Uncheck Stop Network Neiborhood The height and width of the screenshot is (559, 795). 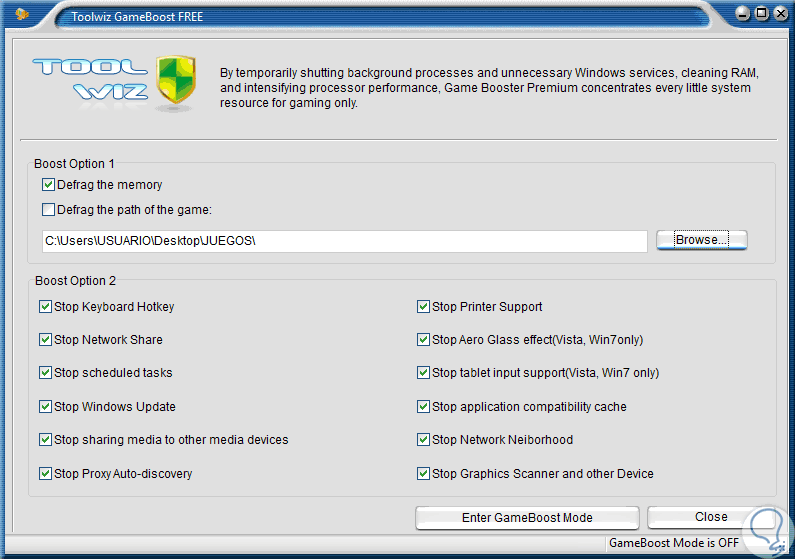tap(423, 439)
